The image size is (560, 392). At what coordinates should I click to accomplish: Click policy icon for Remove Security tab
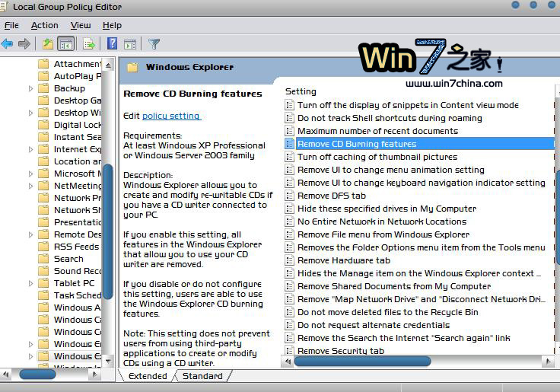[289, 350]
